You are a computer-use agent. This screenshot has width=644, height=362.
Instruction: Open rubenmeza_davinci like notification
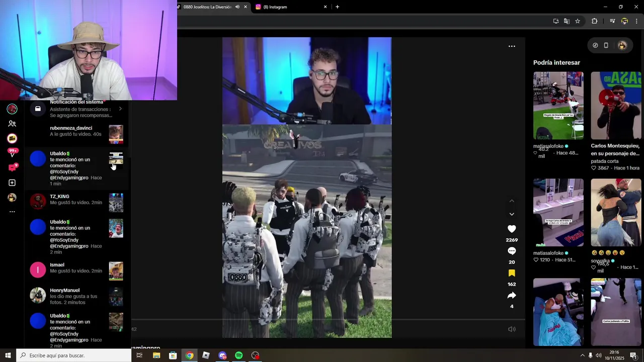tap(77, 134)
